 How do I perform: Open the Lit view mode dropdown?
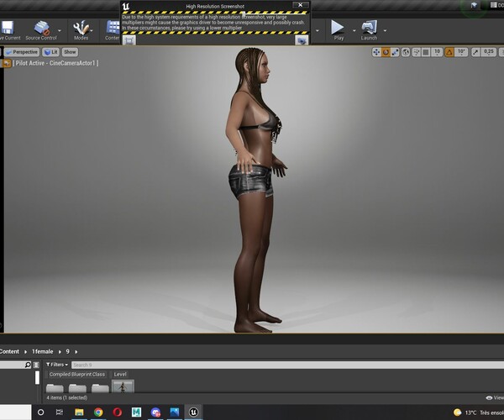(x=50, y=52)
